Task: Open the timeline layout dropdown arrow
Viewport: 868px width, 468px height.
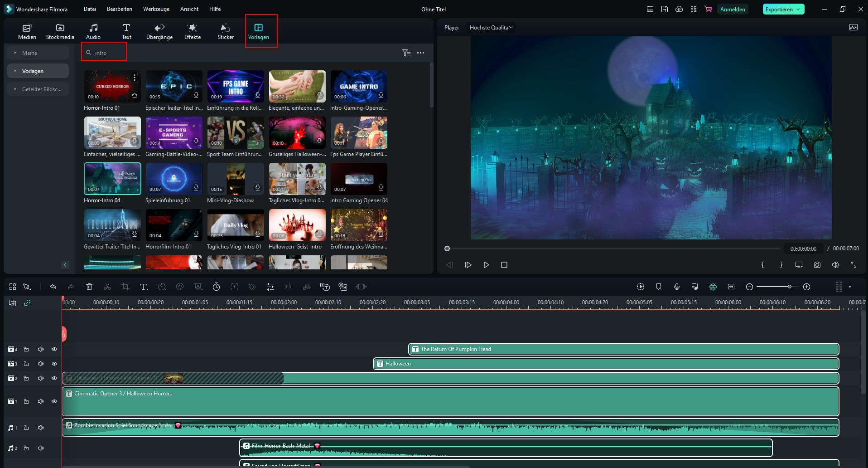Action: coord(850,287)
